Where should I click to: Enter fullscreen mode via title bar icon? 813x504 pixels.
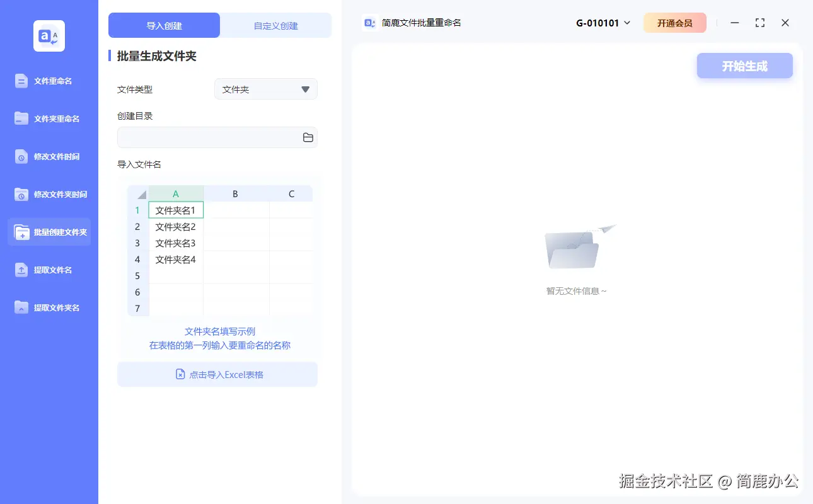[759, 22]
